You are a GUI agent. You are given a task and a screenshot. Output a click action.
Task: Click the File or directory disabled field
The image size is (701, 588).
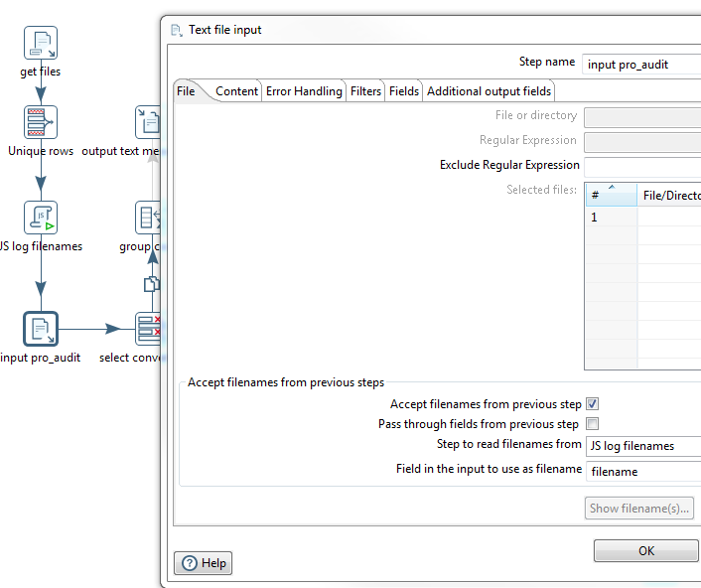642,117
